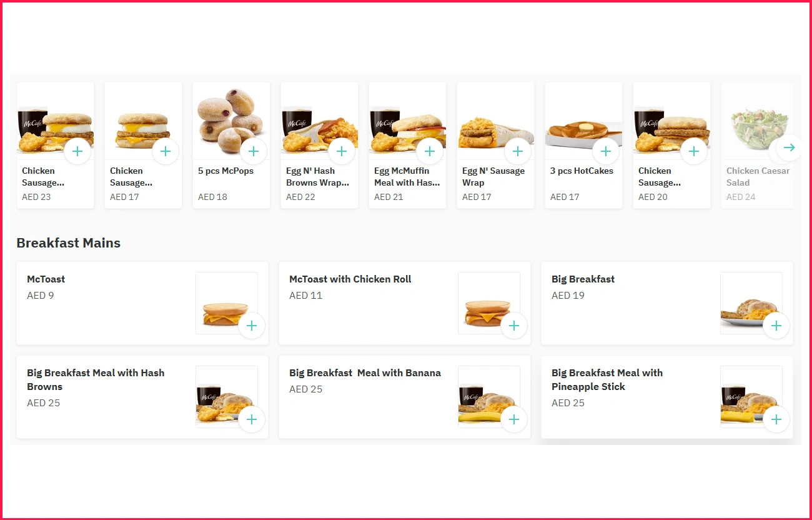Screen dimensions: 812x520
Task: Add Big Breakfast Meal with Banana
Action: 514,419
